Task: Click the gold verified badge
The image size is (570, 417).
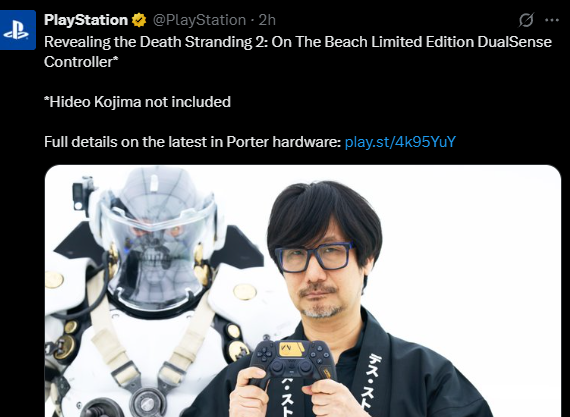Action: (139, 20)
